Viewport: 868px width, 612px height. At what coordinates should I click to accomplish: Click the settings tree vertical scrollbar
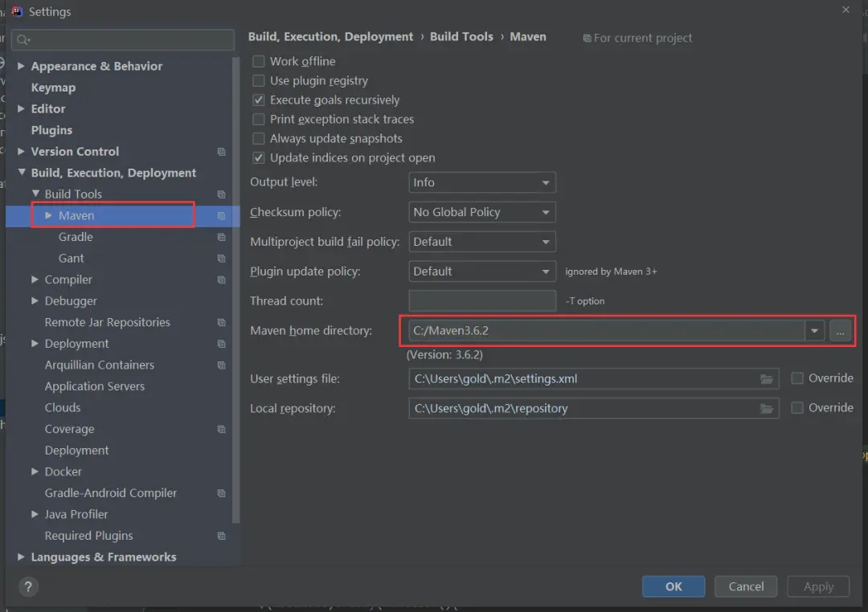[x=236, y=289]
